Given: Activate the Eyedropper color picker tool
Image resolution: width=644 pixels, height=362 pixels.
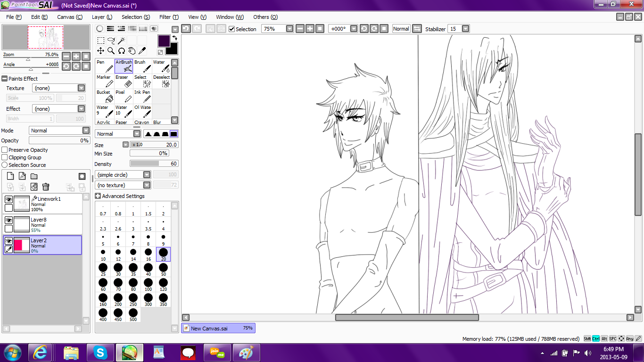Looking at the screenshot, I should [142, 51].
